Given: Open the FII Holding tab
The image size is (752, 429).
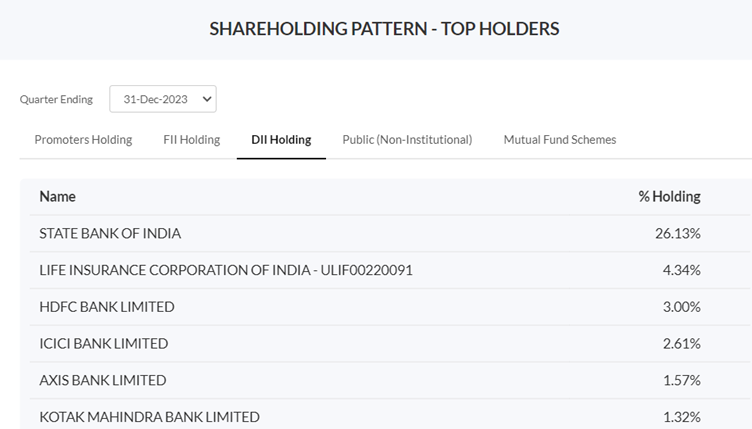Looking at the screenshot, I should click(191, 140).
